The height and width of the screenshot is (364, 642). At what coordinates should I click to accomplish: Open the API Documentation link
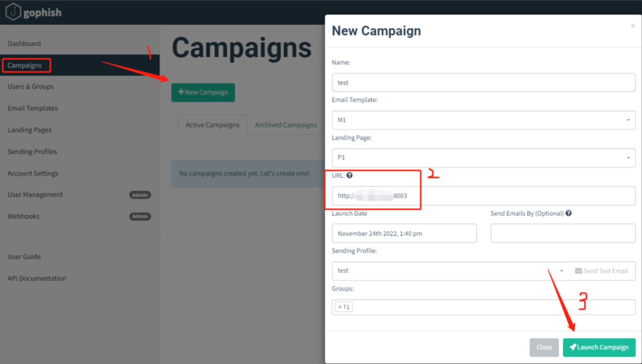point(37,278)
